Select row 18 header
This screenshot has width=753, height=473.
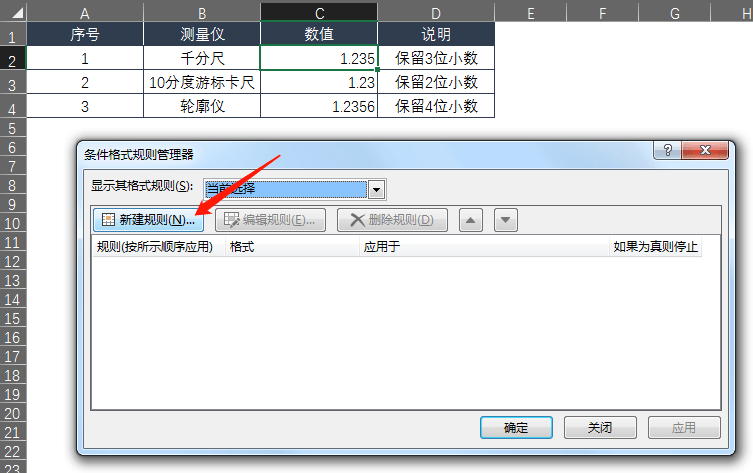13,375
